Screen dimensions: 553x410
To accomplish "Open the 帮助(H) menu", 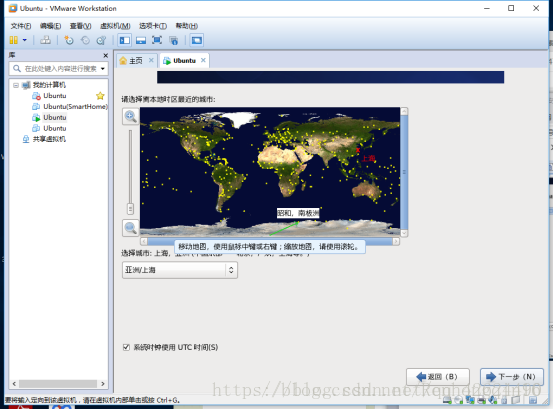I will (187, 26).
